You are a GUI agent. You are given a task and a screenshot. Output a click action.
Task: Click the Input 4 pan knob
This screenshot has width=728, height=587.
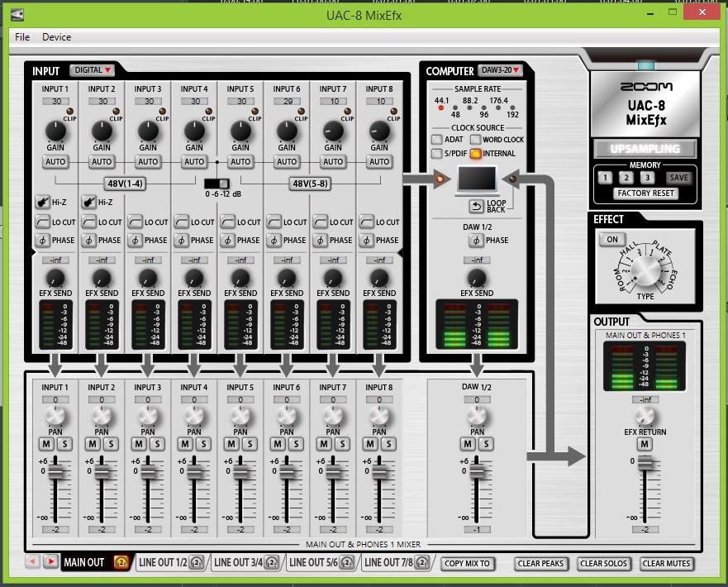coord(194,416)
